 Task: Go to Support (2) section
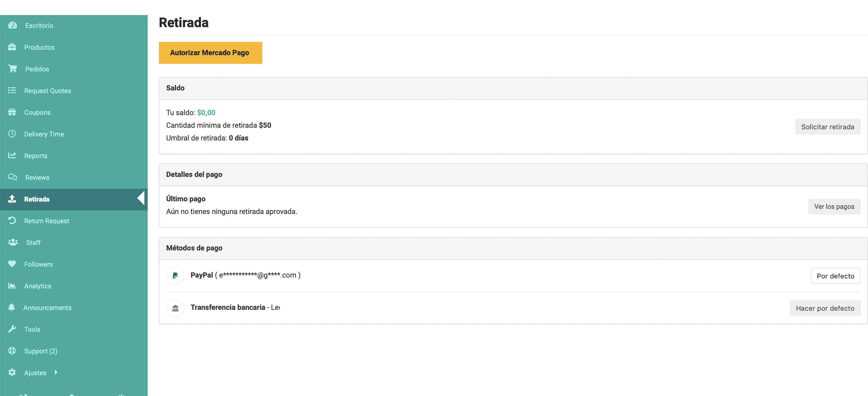pos(41,351)
